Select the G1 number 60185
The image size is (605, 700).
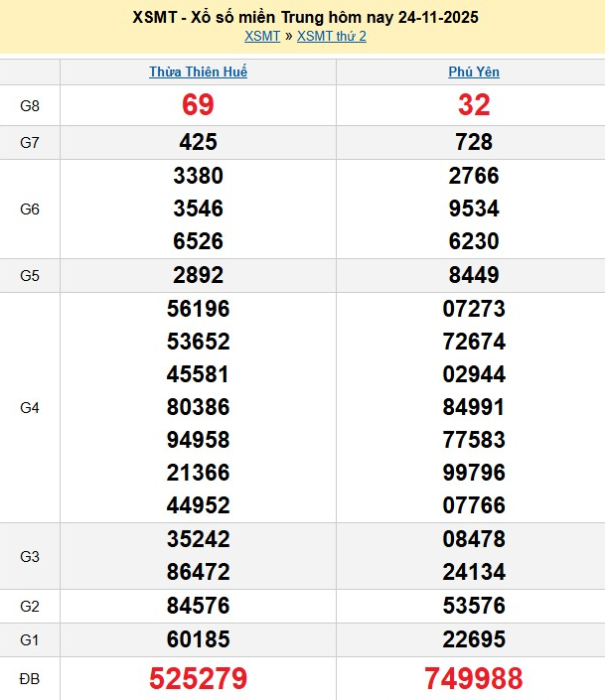click(198, 638)
